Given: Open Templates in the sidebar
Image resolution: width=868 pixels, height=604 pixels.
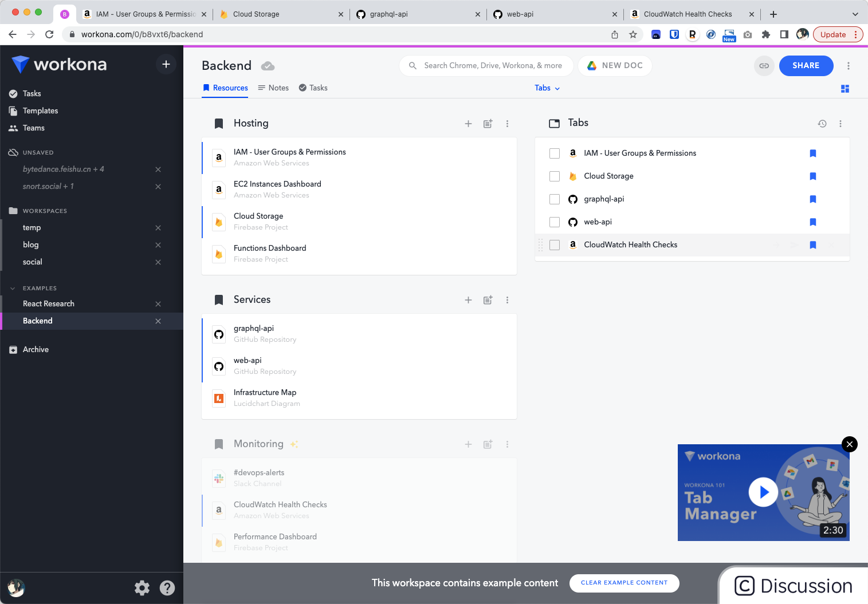Looking at the screenshot, I should [x=40, y=111].
